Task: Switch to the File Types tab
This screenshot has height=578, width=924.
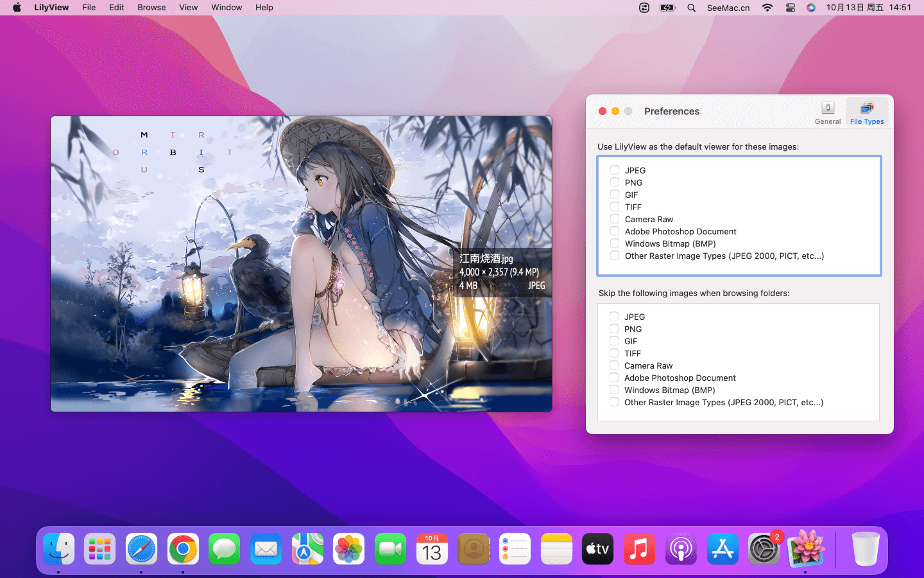Action: (867, 112)
